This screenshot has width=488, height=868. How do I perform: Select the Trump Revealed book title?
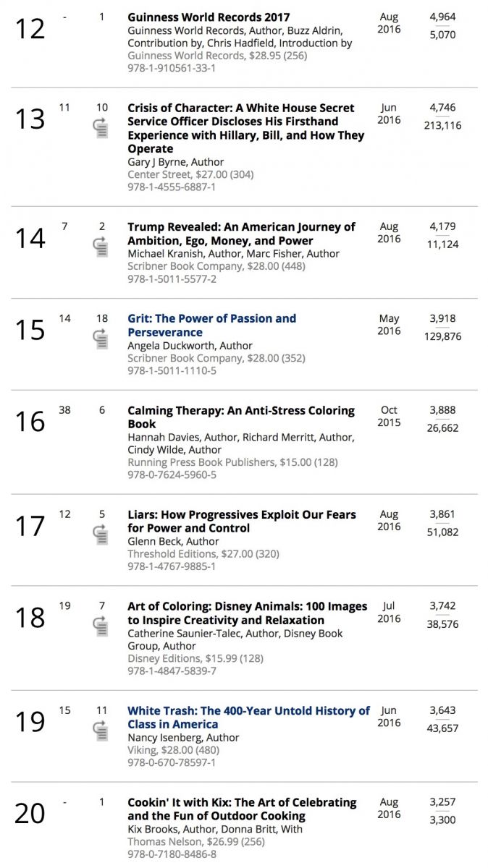pos(242,234)
